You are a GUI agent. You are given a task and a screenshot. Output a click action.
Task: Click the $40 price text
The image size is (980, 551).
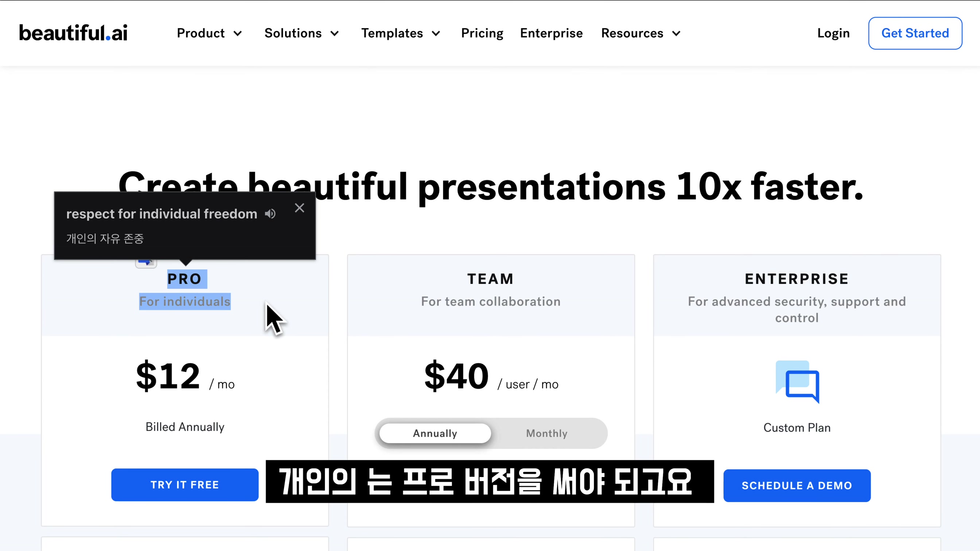coord(456,376)
